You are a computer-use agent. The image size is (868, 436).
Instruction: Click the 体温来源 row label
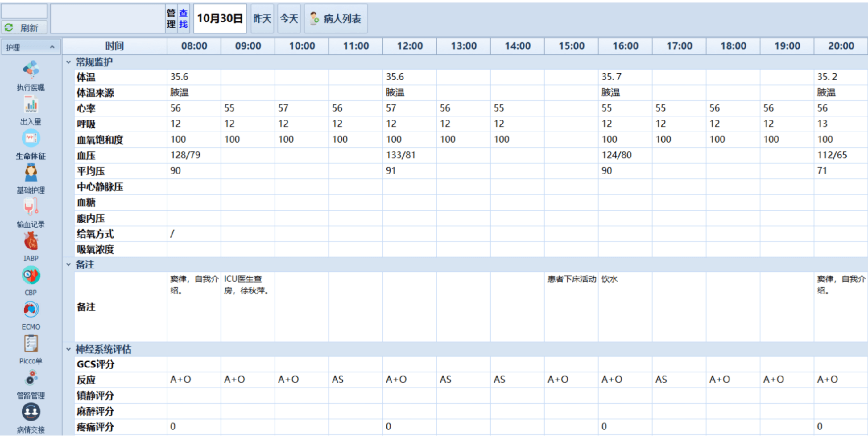[x=95, y=93]
